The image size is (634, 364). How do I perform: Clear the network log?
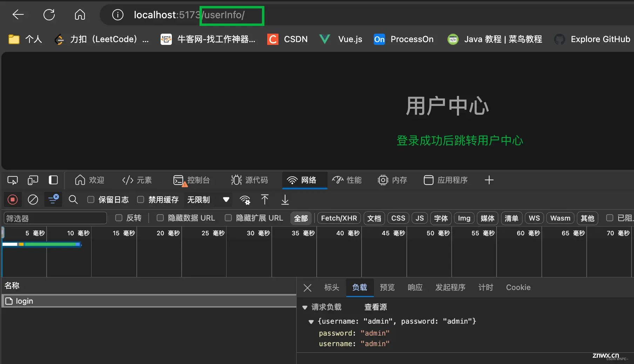pyautogui.click(x=33, y=200)
